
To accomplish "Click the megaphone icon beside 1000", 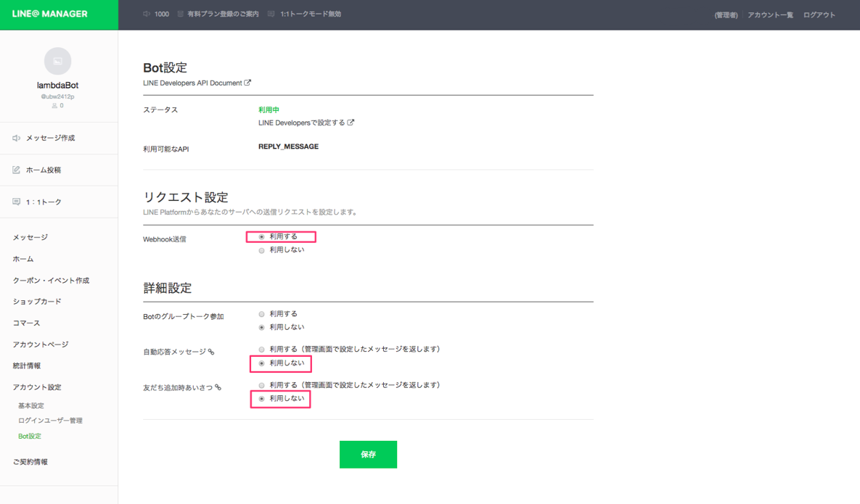I will pos(147,14).
